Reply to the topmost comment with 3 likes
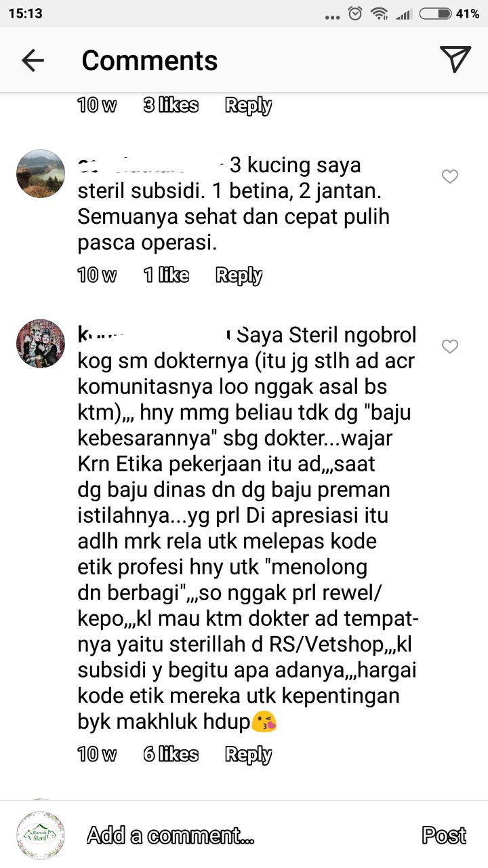 pos(248,106)
